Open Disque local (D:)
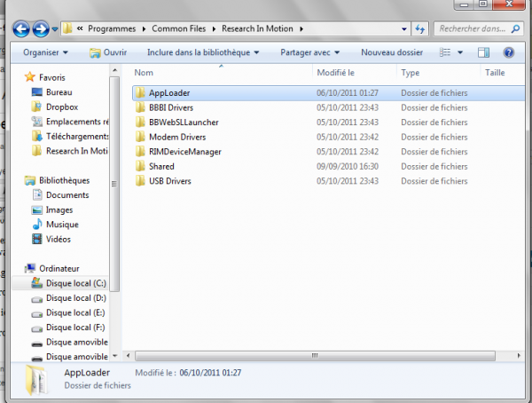 pyautogui.click(x=76, y=298)
